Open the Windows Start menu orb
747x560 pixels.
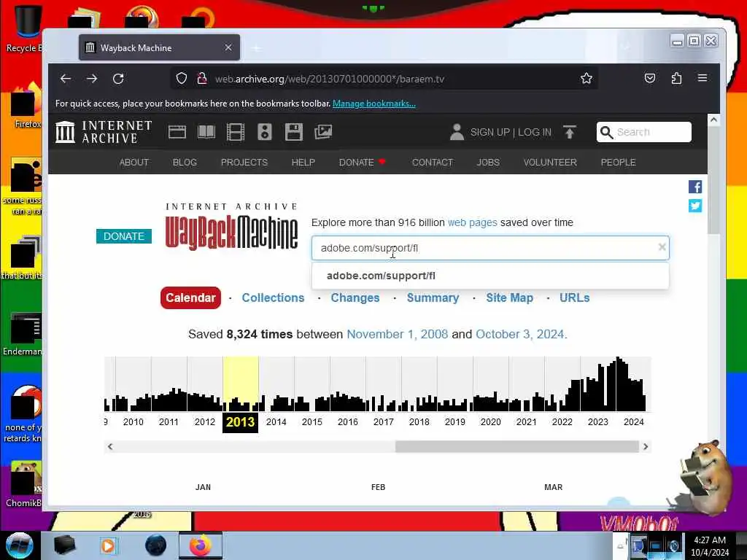[x=19, y=545]
